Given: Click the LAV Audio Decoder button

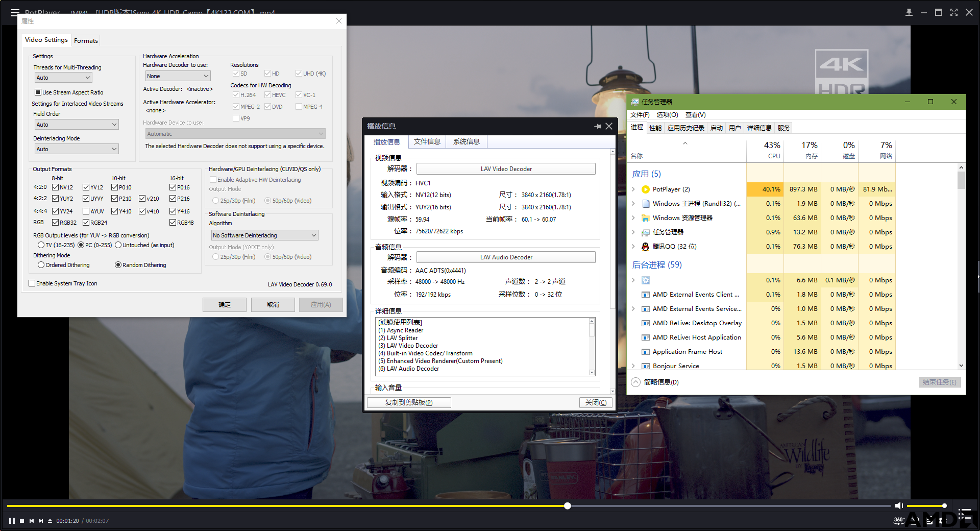Looking at the screenshot, I should pos(506,257).
